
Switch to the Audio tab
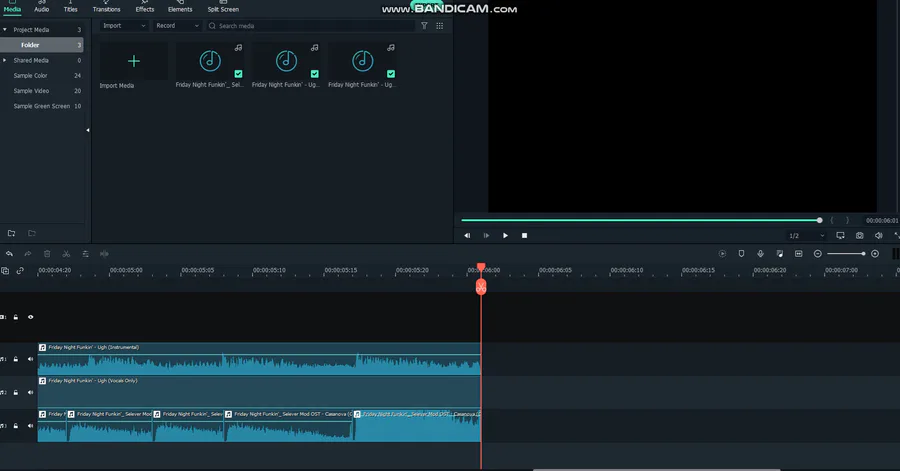click(x=41, y=7)
